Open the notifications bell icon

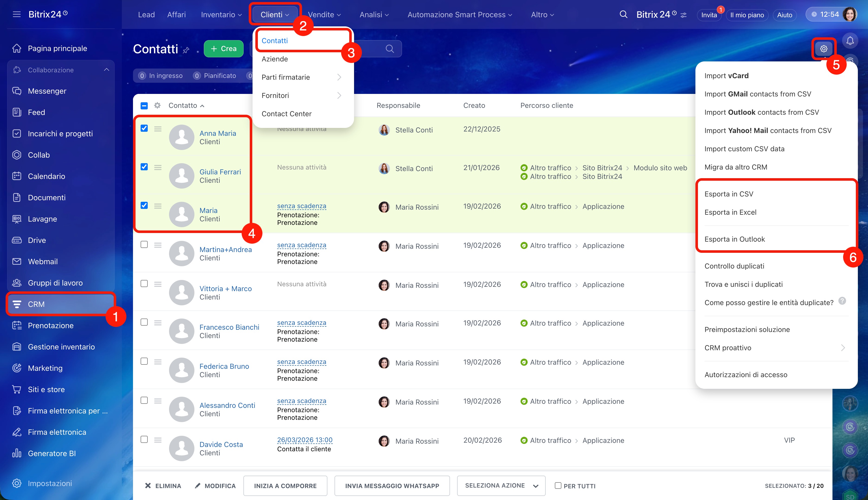point(850,41)
